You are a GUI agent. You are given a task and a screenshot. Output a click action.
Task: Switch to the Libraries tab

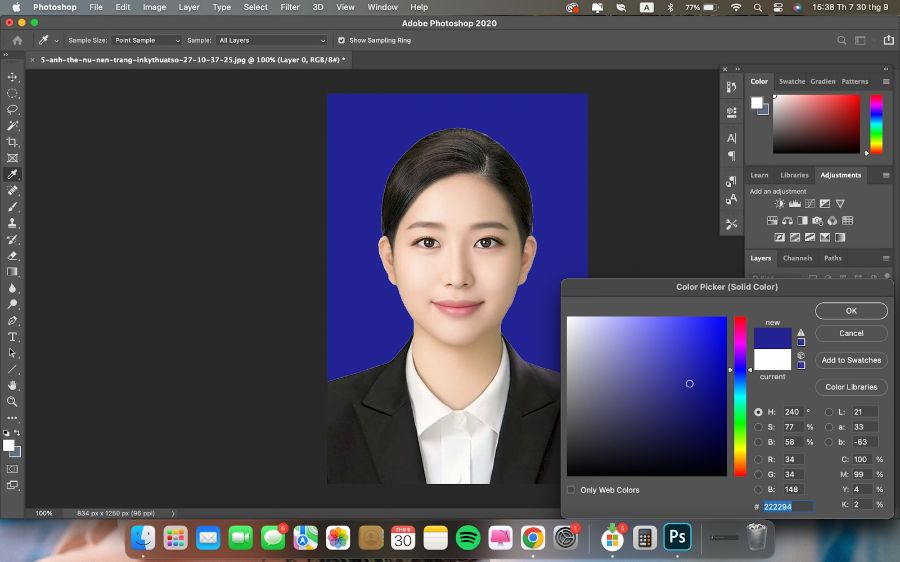pyautogui.click(x=794, y=175)
